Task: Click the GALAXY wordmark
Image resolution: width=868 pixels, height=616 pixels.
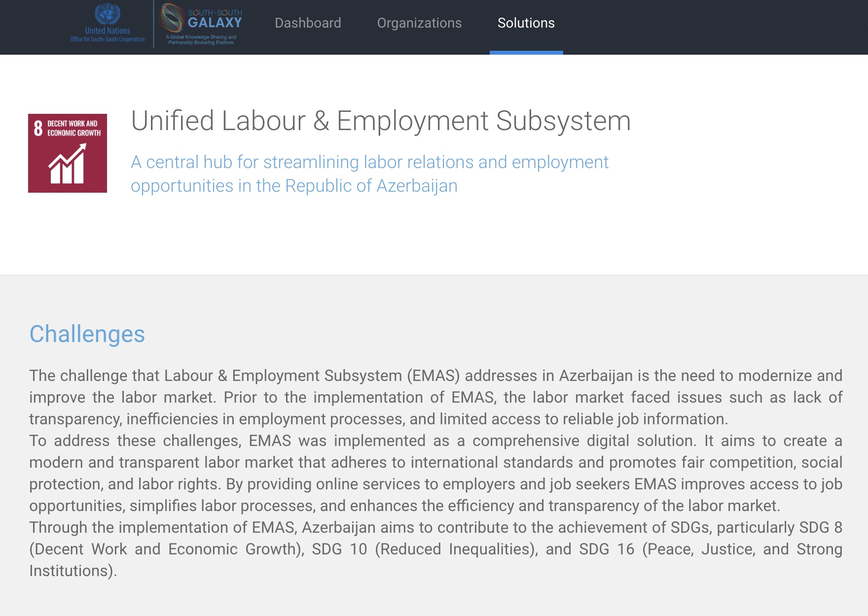Action: [x=215, y=23]
